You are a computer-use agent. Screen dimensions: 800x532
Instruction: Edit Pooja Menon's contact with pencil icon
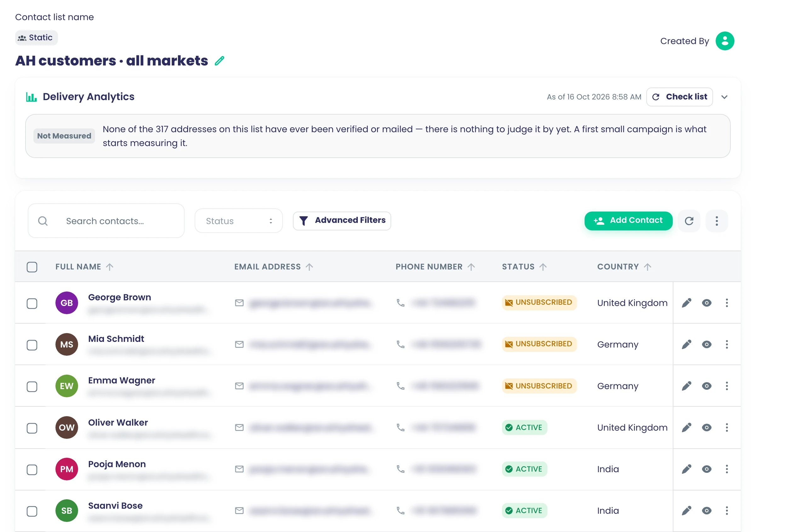(x=686, y=469)
